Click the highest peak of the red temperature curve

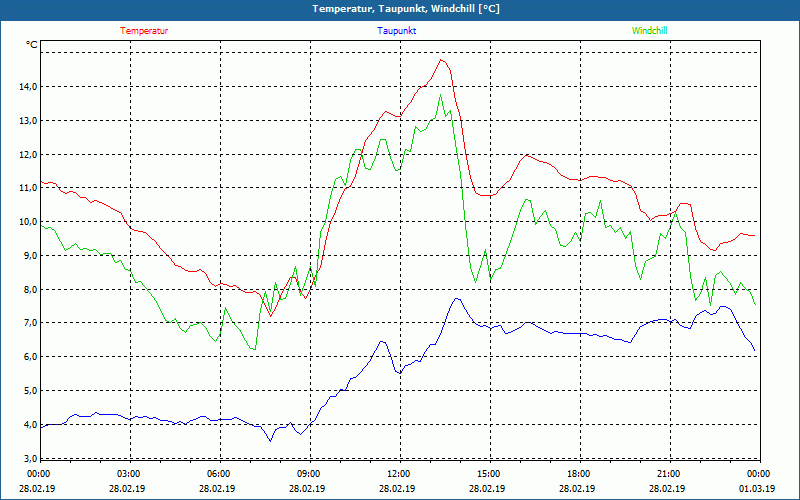440,60
